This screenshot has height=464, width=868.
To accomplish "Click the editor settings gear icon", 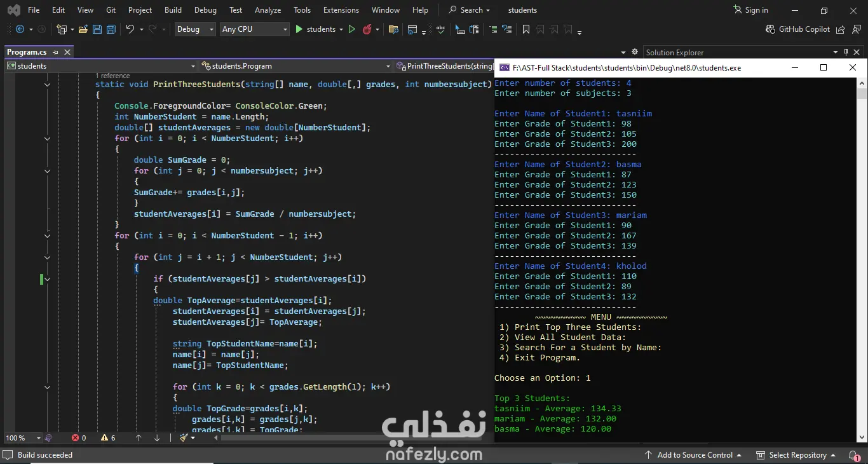I will (634, 52).
